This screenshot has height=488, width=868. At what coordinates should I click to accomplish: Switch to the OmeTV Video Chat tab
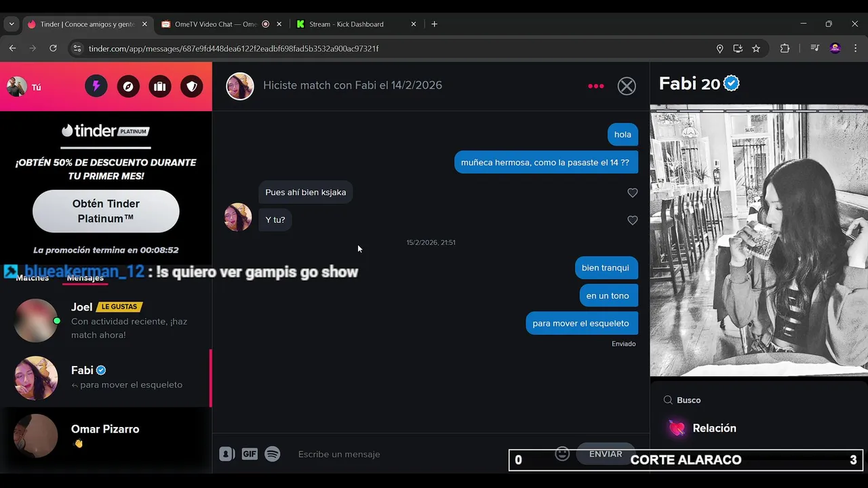click(216, 24)
